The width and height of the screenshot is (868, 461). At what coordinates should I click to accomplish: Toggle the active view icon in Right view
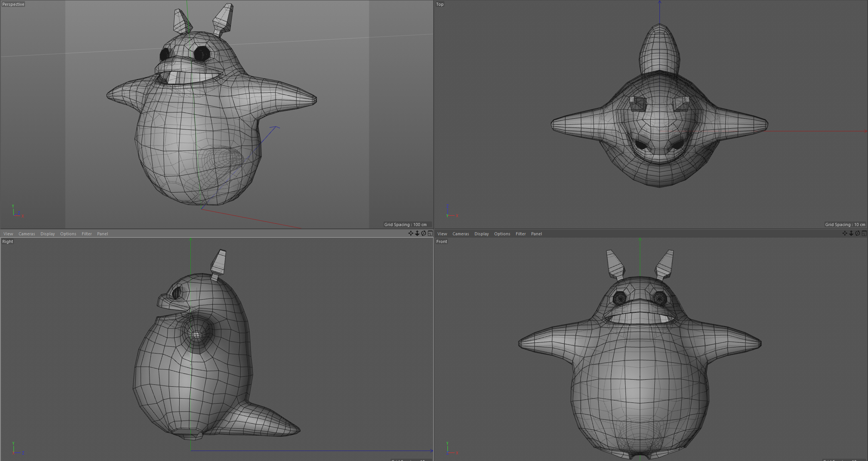pyautogui.click(x=430, y=233)
